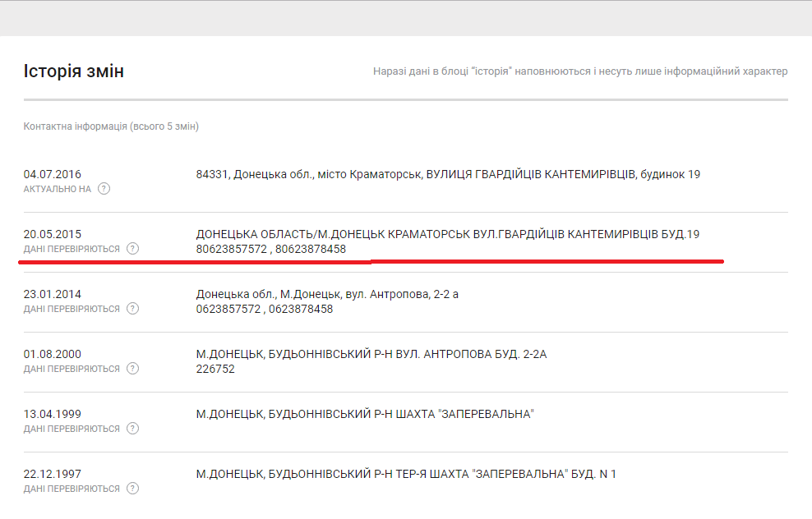Image resolution: width=812 pixels, height=519 pixels.
Task: Click the question mark icon under 13.04.1999
Action: pos(132,429)
